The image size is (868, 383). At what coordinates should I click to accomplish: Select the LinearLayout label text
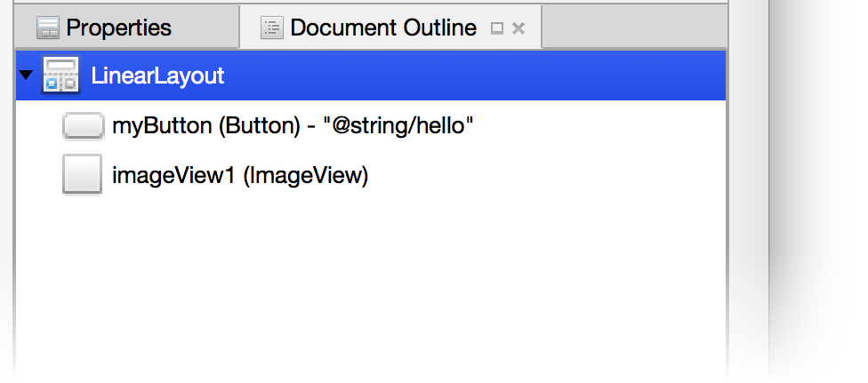click(x=157, y=76)
